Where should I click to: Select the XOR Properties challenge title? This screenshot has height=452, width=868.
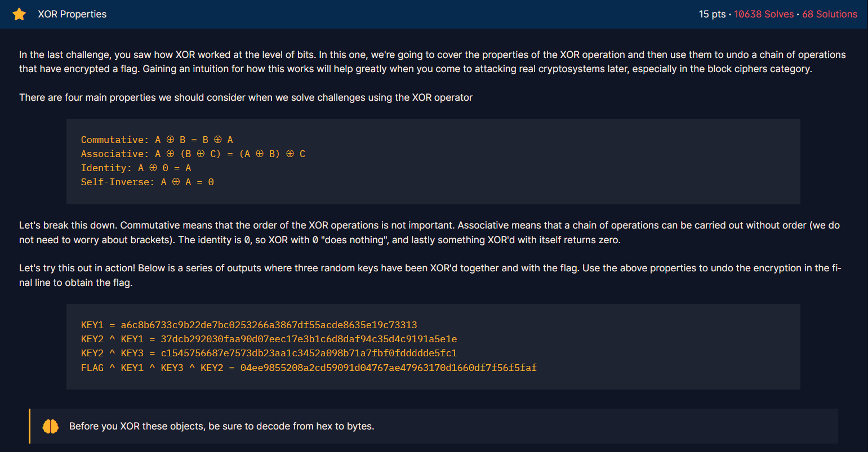[x=72, y=14]
